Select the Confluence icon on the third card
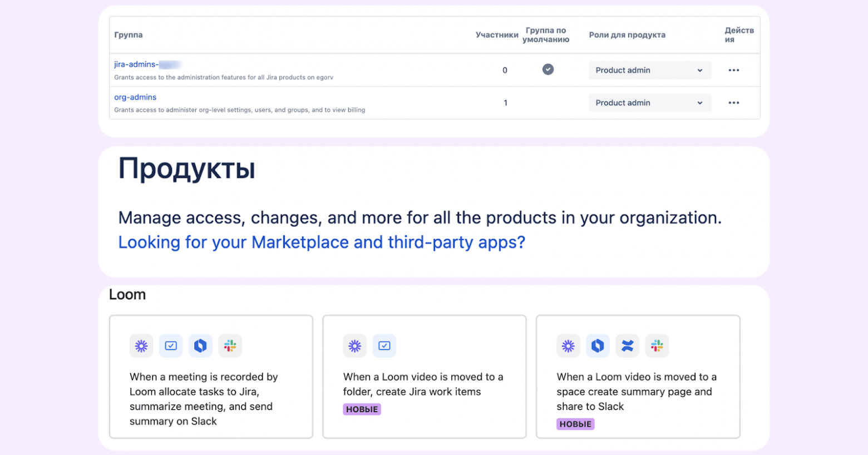The height and width of the screenshot is (455, 868). [x=628, y=345]
